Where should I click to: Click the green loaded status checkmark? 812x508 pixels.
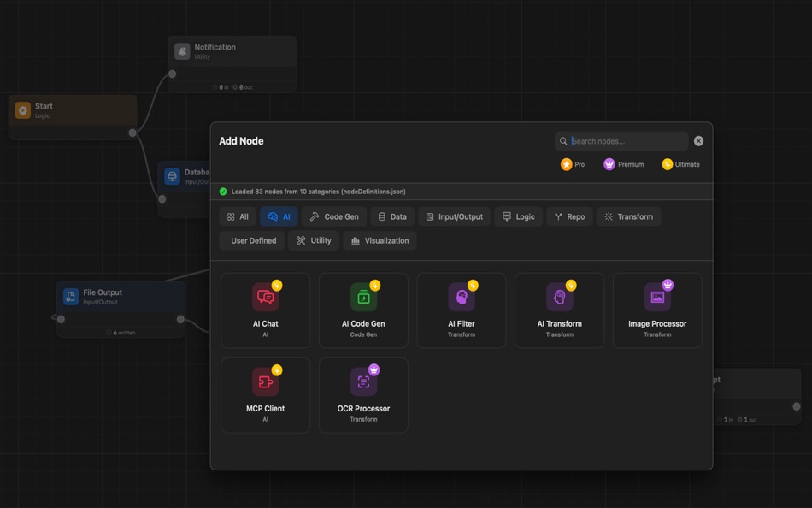tap(223, 192)
